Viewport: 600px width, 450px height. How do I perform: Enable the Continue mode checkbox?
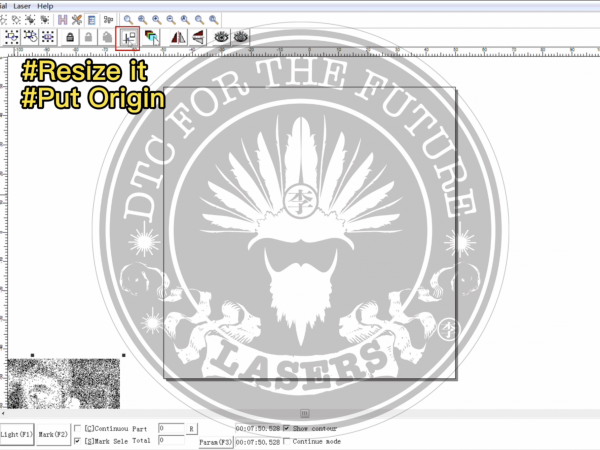click(x=287, y=442)
